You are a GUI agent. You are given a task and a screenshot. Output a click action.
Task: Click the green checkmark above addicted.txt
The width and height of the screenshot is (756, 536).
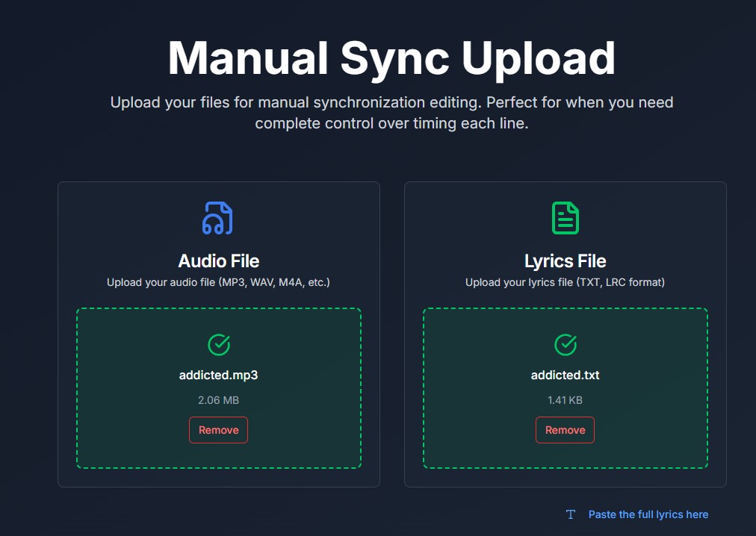tap(565, 344)
